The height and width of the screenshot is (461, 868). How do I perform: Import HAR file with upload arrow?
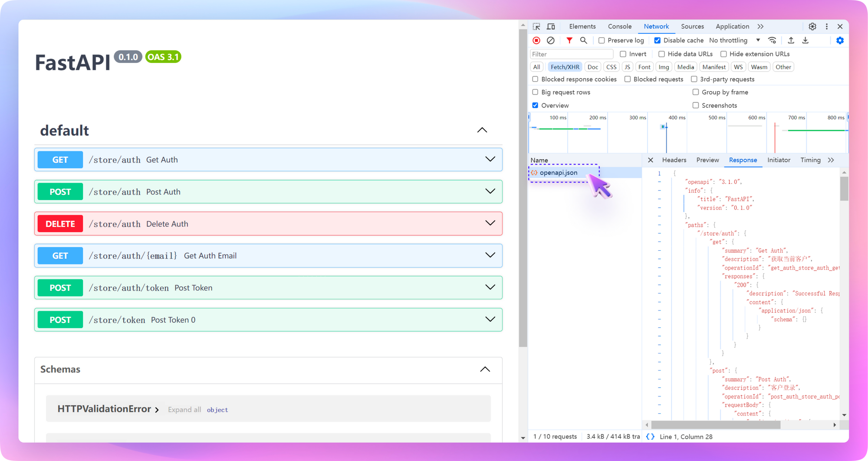791,40
